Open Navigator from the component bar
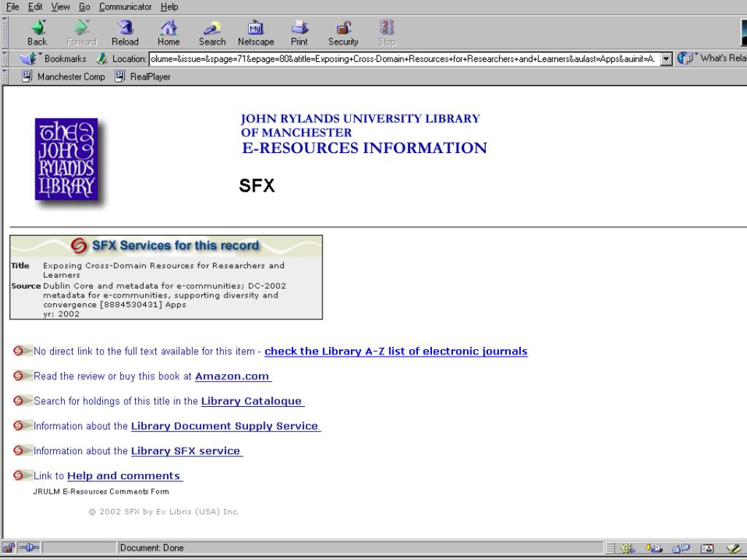This screenshot has width=747, height=560. 627,548
